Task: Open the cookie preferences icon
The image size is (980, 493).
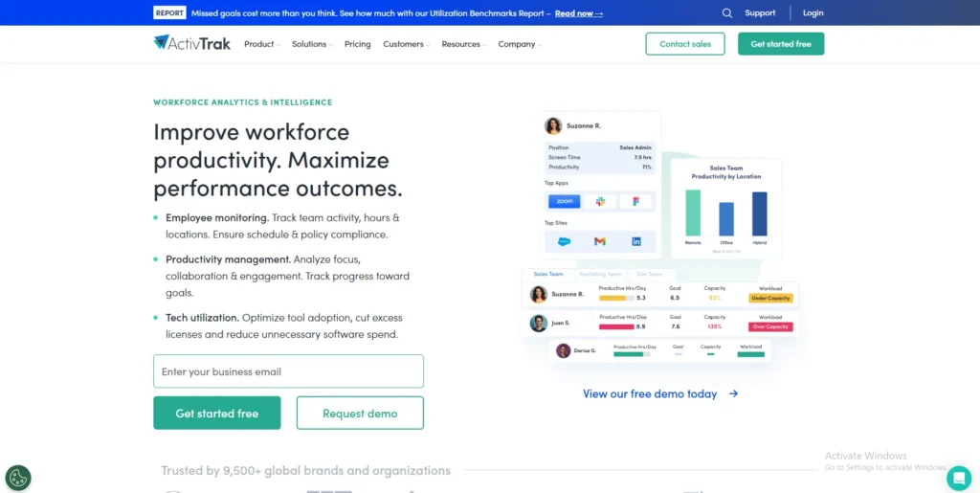Action: (x=18, y=478)
